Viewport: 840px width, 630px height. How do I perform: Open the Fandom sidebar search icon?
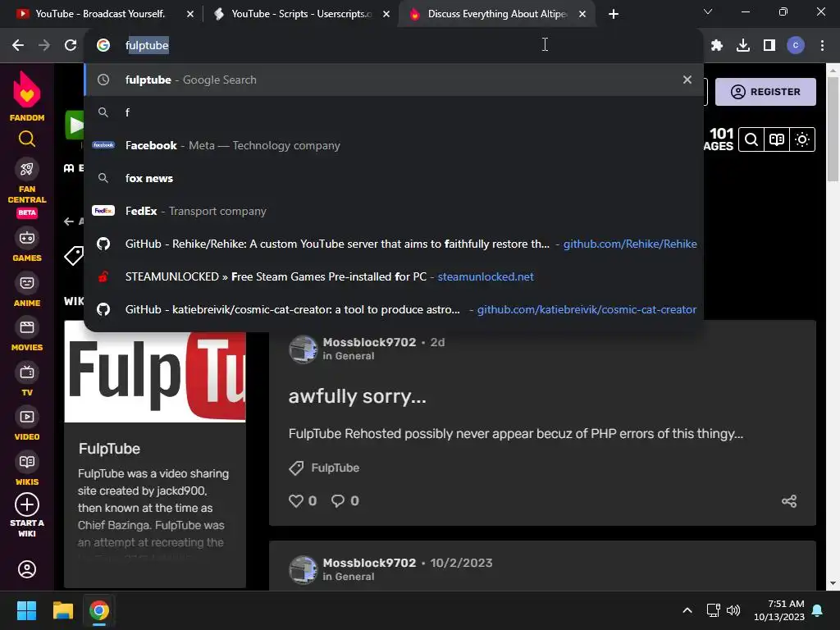click(27, 139)
